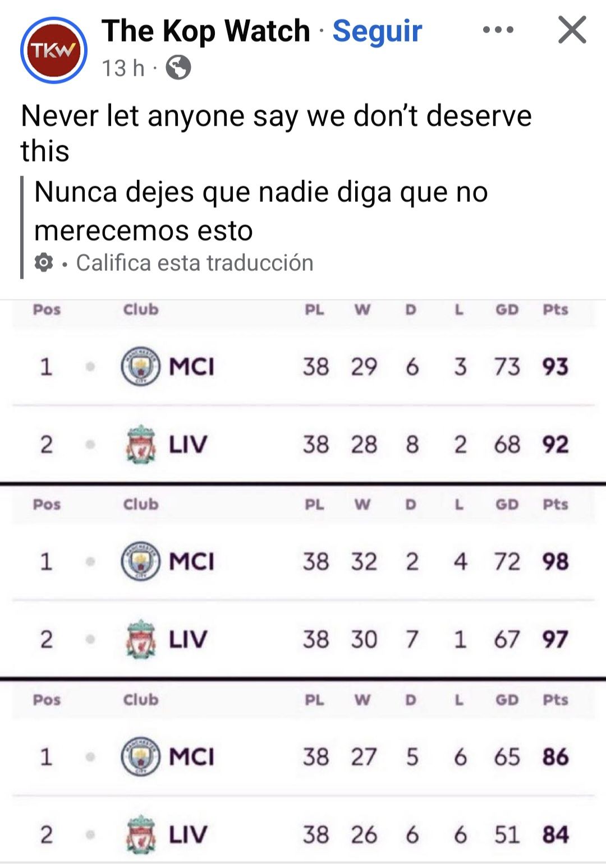606x868 pixels.
Task: Click the 84 points value for LIV
Action: click(x=555, y=834)
